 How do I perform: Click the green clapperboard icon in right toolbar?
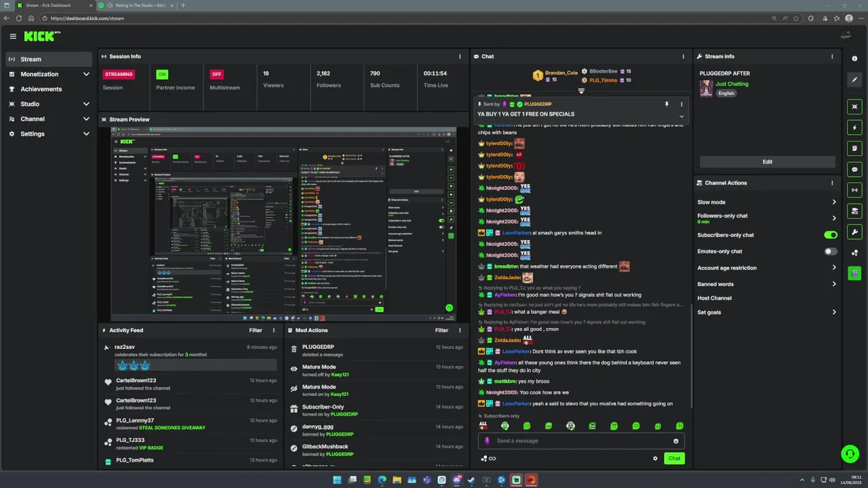click(854, 273)
